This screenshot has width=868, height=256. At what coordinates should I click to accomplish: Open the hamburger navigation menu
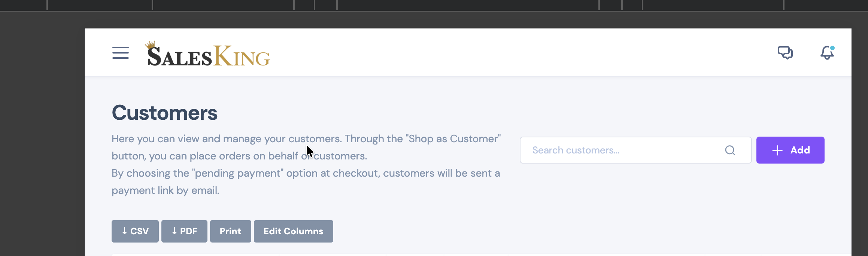(x=121, y=53)
